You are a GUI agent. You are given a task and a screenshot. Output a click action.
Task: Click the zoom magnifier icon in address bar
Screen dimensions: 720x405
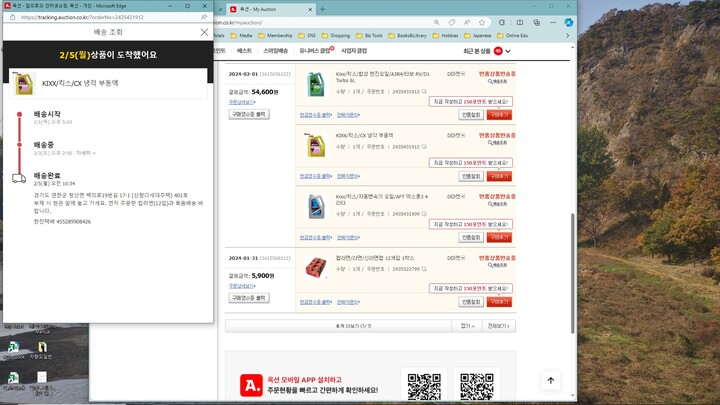[x=437, y=22]
